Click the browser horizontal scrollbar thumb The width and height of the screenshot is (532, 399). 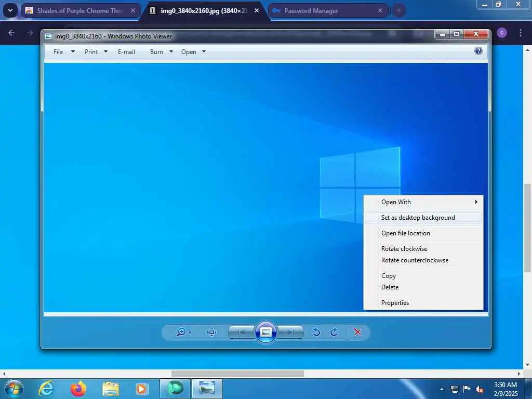click(237, 374)
